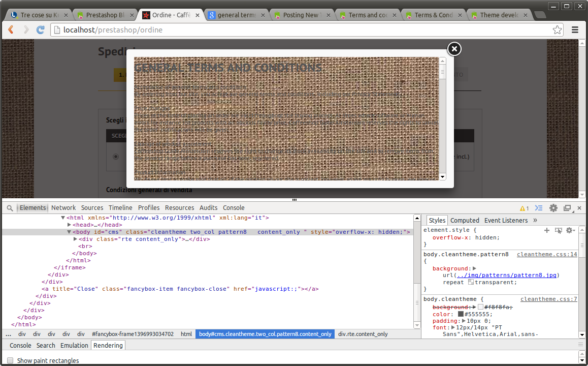The width and height of the screenshot is (588, 366).
Task: Open the Sources panel
Action: coord(92,207)
